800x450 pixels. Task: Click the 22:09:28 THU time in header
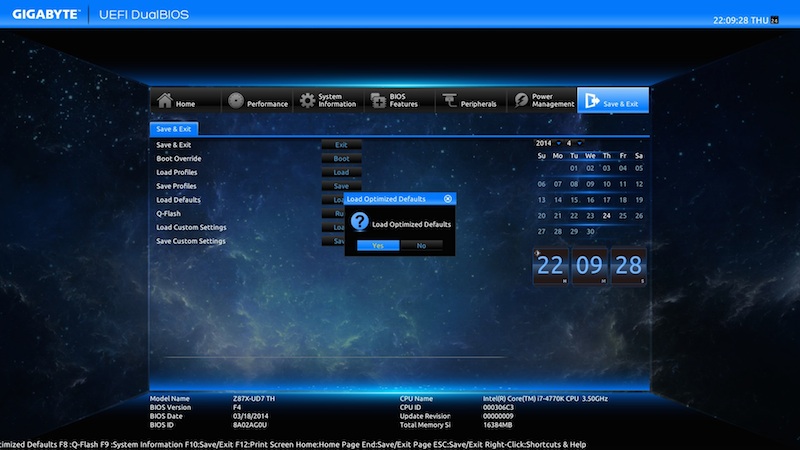pyautogui.click(x=741, y=20)
